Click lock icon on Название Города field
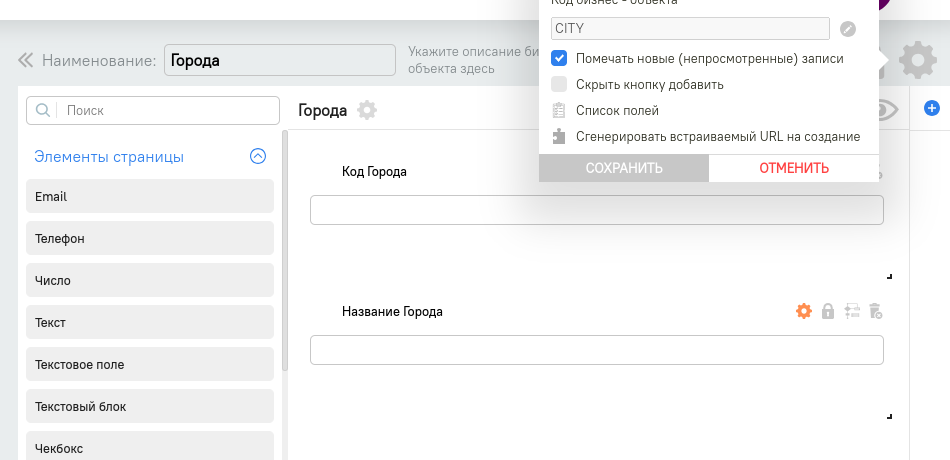 coord(828,311)
